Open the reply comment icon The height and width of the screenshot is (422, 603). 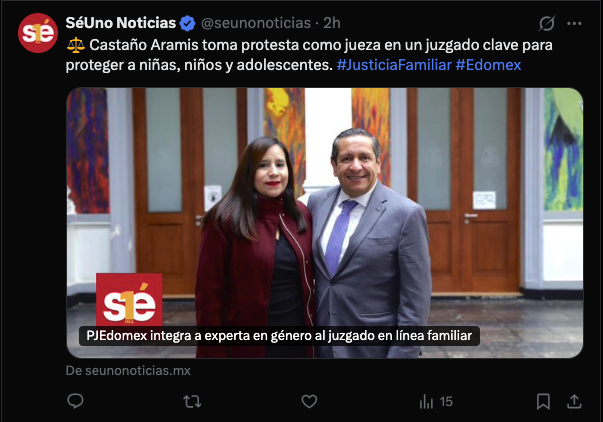(x=75, y=401)
